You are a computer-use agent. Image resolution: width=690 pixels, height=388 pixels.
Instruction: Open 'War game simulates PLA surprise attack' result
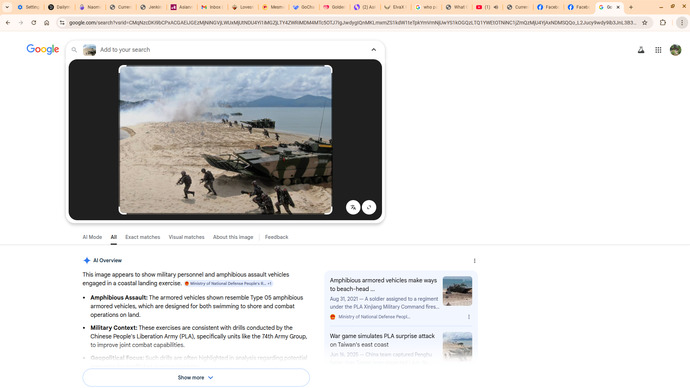click(x=382, y=340)
